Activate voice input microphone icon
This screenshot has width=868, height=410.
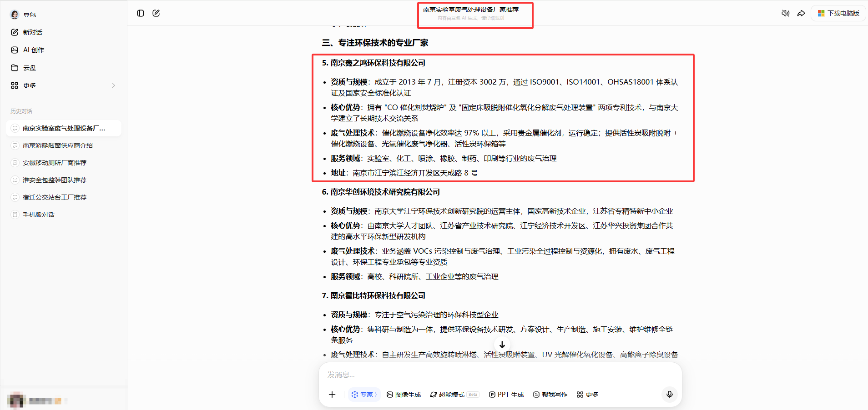(670, 395)
